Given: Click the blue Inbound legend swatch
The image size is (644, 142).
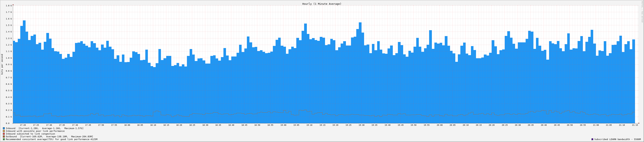Looking at the screenshot, I should coord(4,128).
